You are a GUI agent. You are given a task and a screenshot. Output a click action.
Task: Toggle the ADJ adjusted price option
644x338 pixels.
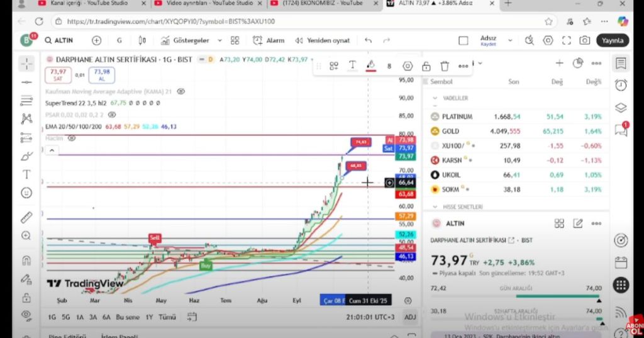(x=410, y=317)
